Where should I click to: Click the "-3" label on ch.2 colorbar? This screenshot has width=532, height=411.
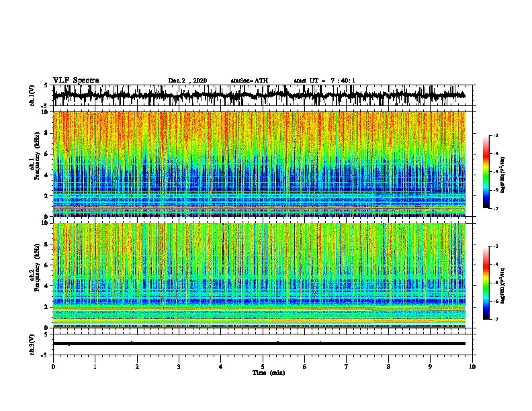point(496,246)
